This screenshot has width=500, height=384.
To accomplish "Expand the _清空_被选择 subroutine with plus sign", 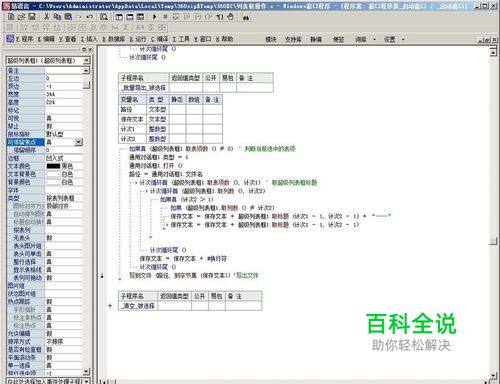I will click(x=110, y=305).
